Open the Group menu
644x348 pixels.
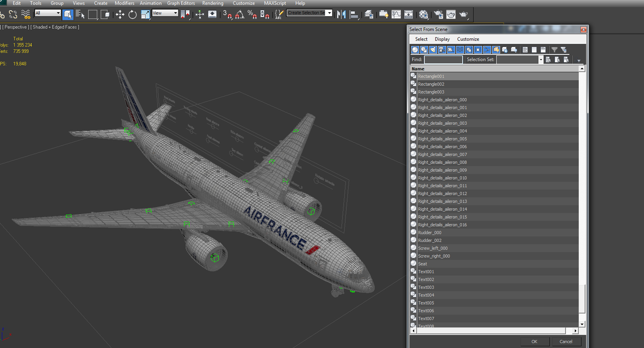pos(57,3)
